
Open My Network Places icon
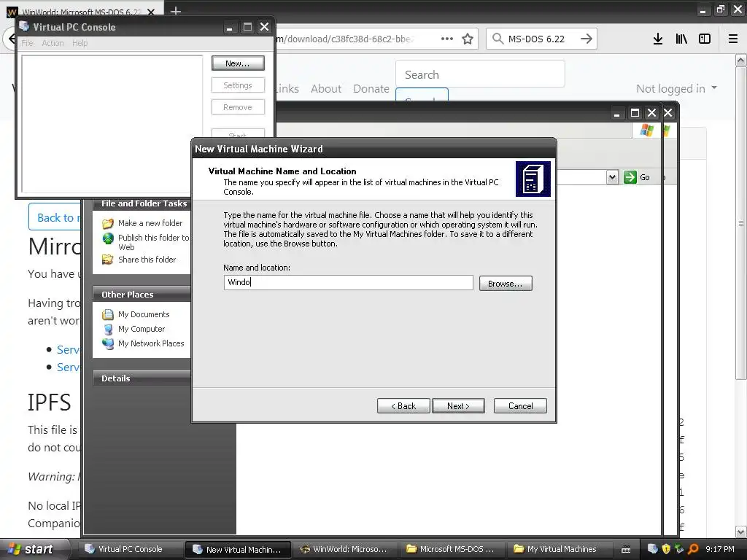[x=108, y=343]
